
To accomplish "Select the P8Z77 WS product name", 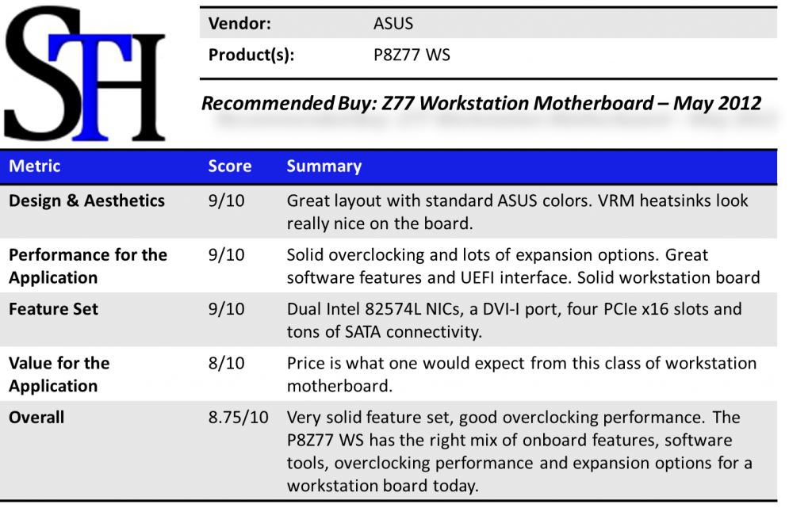I will pyautogui.click(x=412, y=55).
